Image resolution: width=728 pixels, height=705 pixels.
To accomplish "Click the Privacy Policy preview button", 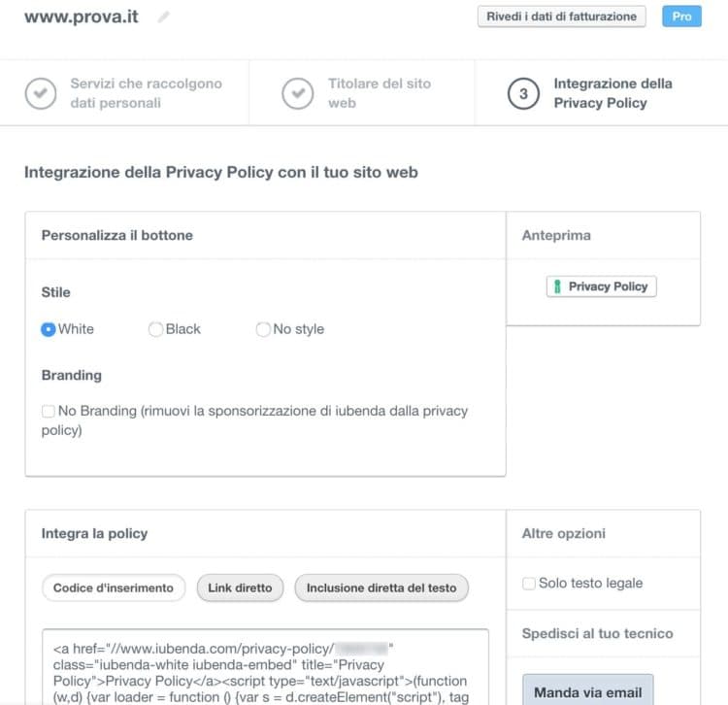I will [601, 286].
